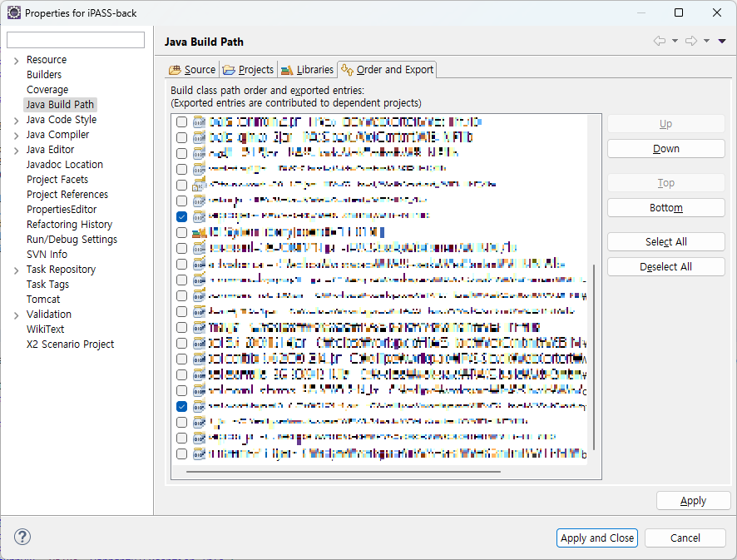
Task: Click the Libraries tab books icon
Action: pos(287,70)
